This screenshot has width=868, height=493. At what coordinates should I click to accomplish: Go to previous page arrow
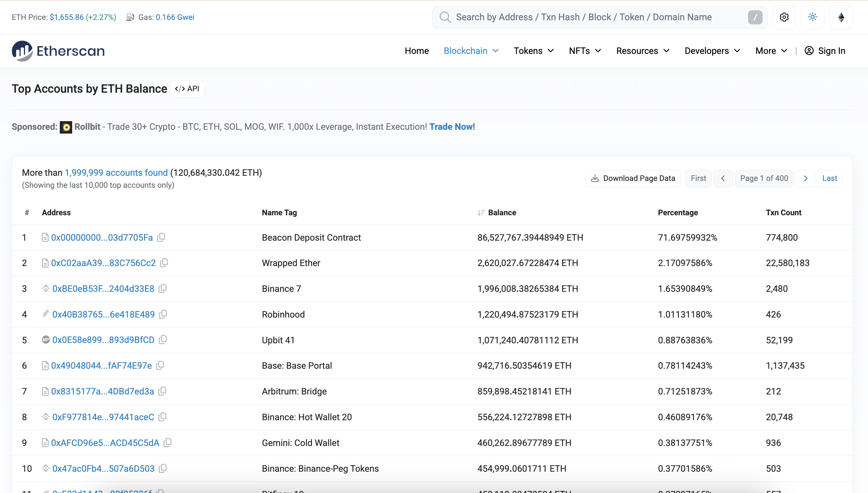723,179
